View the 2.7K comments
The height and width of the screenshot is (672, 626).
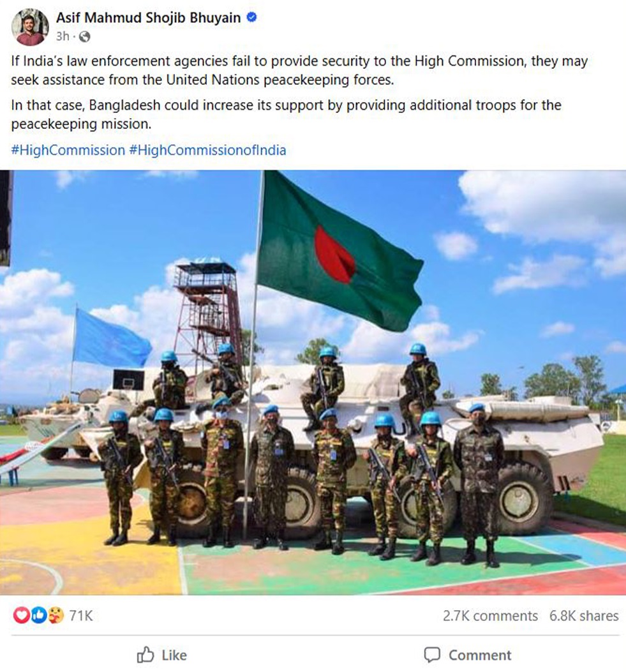coord(490,615)
